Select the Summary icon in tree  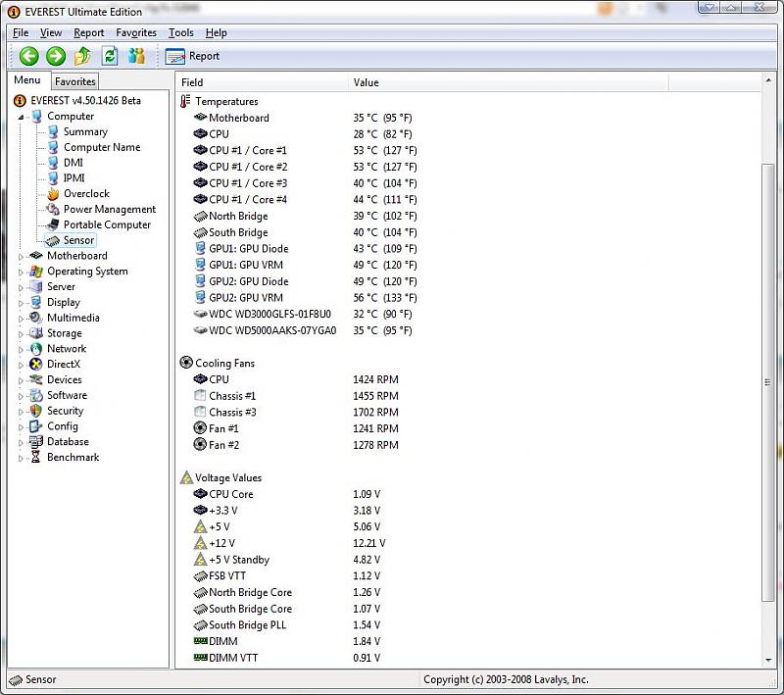[53, 132]
